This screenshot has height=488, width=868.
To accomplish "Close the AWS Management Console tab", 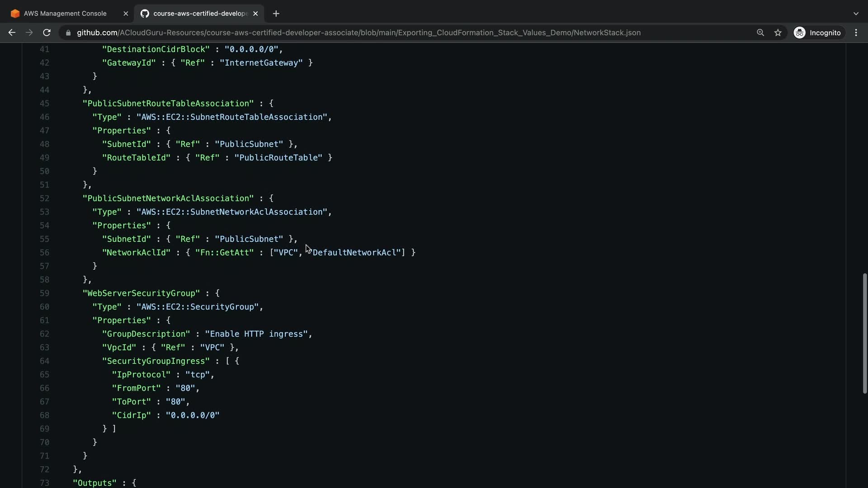I will [126, 14].
